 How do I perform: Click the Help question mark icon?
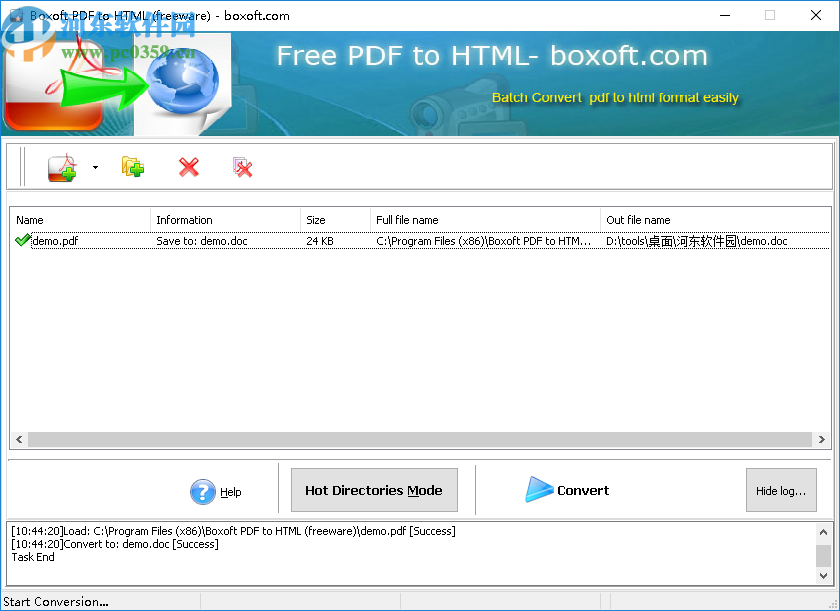coord(203,492)
